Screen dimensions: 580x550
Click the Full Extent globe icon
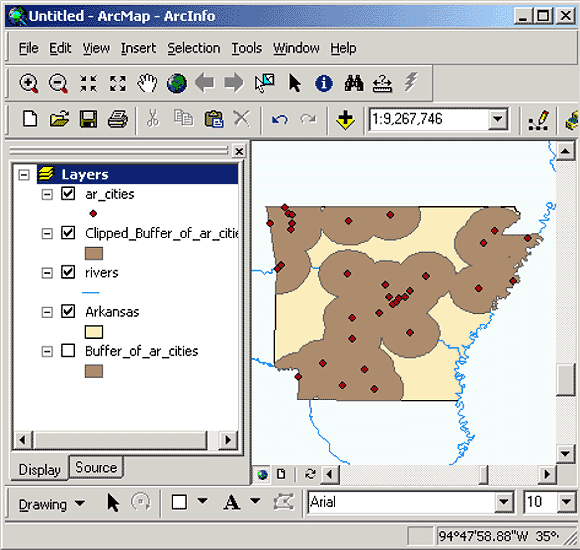coord(177,83)
